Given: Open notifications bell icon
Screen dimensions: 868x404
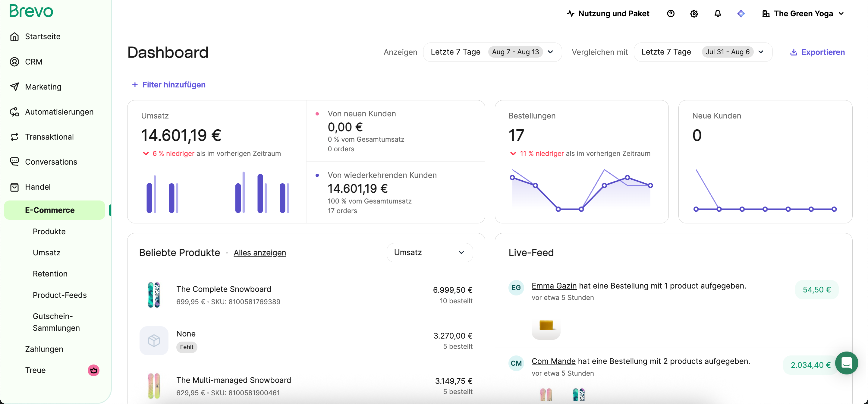Looking at the screenshot, I should click(x=718, y=14).
